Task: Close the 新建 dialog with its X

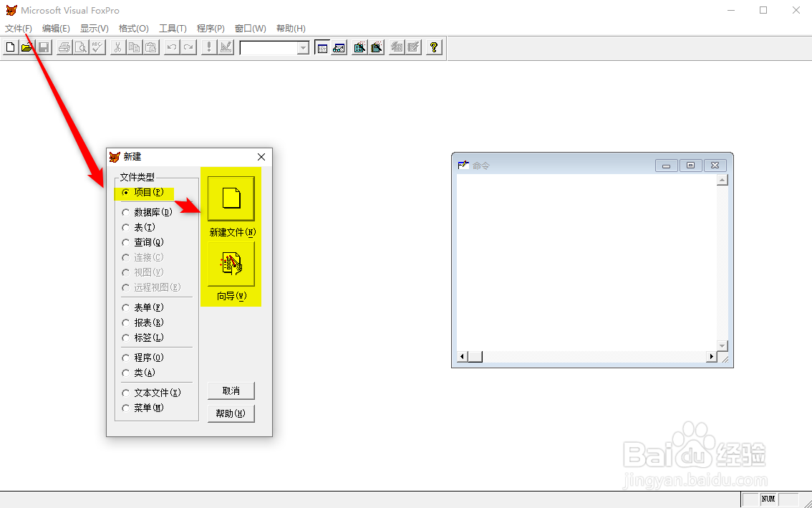Action: tap(261, 157)
